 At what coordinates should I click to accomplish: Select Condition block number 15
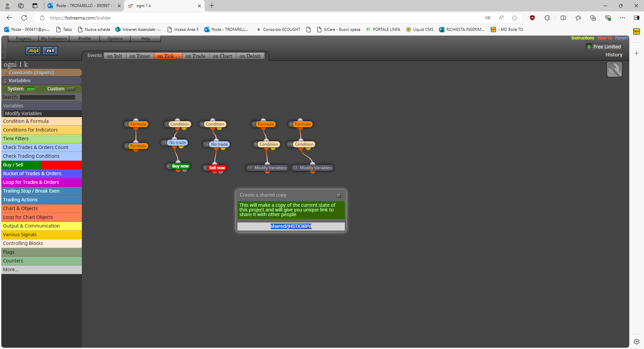pyautogui.click(x=304, y=144)
